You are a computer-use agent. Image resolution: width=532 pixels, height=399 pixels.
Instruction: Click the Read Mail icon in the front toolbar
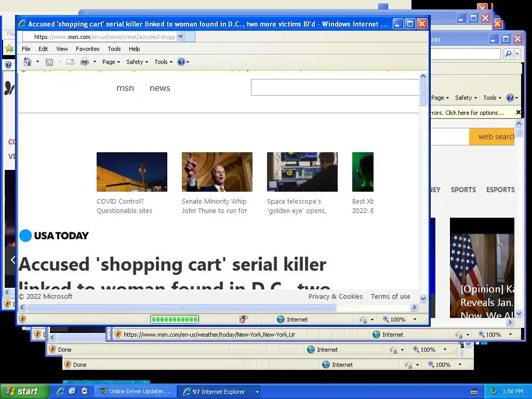click(70, 62)
